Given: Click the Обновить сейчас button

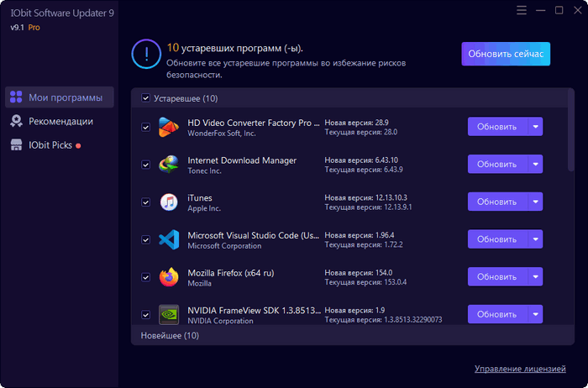Looking at the screenshot, I should point(506,54).
